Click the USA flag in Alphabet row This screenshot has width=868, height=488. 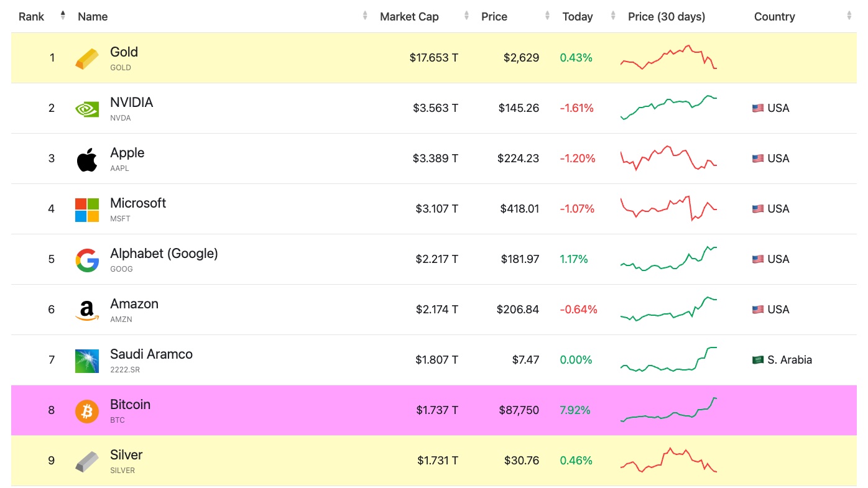coord(757,259)
